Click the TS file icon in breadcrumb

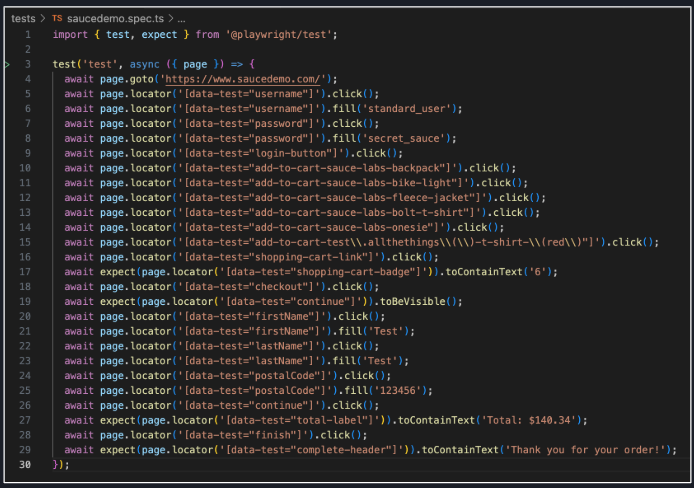57,18
